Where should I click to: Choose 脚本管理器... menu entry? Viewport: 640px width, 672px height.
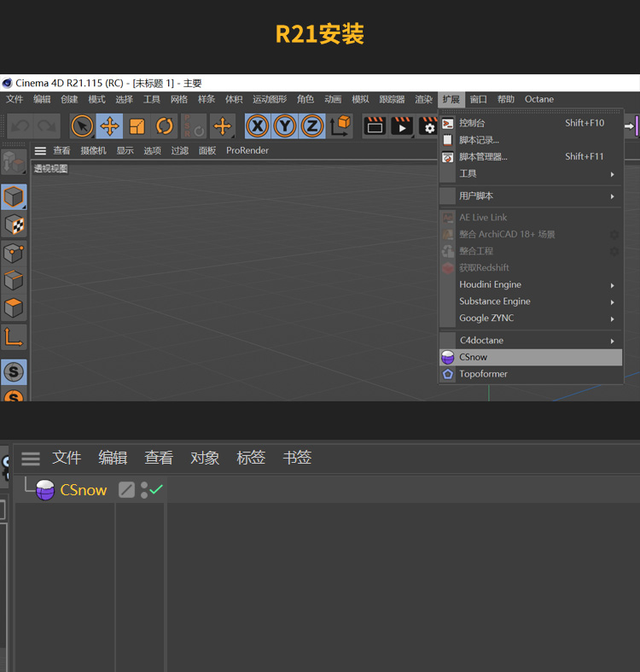click(x=531, y=157)
